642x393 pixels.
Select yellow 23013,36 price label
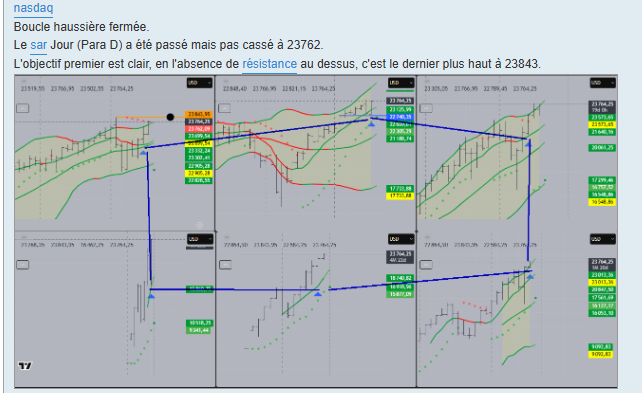[x=602, y=282]
